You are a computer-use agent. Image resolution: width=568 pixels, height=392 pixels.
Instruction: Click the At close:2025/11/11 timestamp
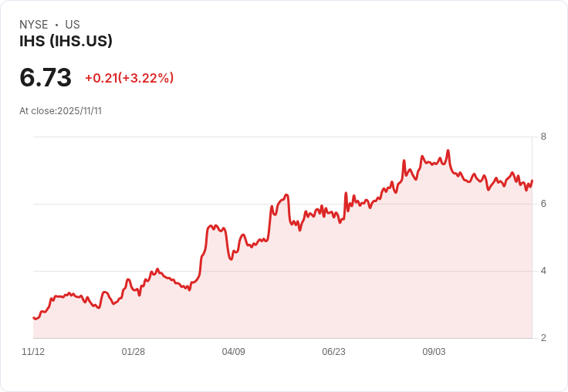click(60, 111)
